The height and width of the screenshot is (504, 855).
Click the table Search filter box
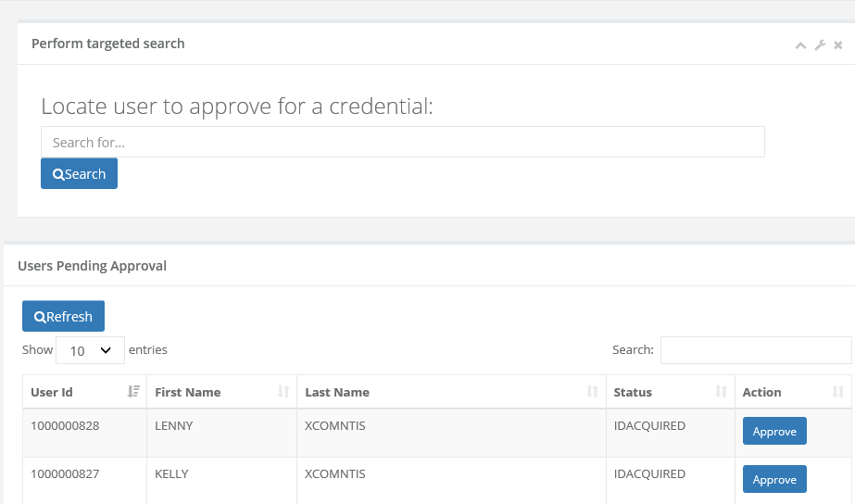(x=755, y=350)
